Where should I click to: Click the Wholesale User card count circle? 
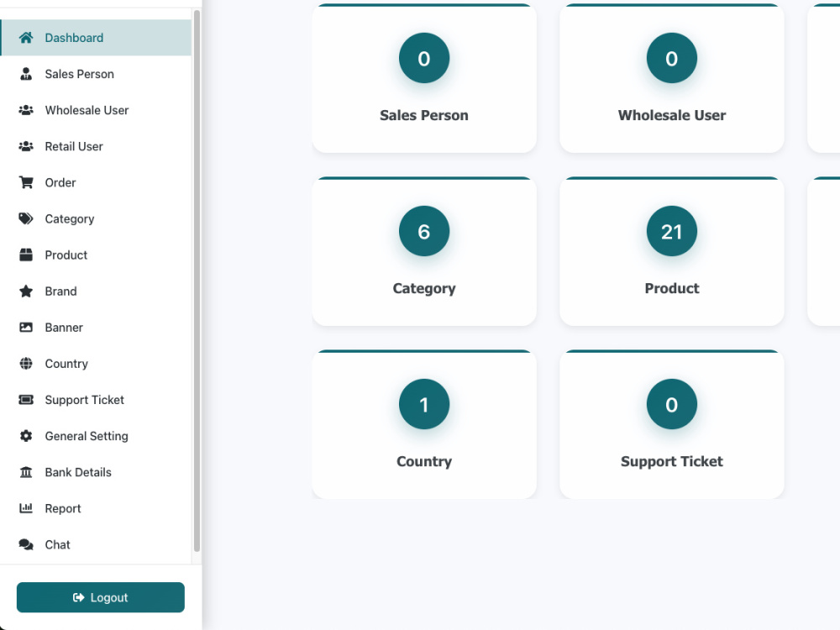[672, 58]
